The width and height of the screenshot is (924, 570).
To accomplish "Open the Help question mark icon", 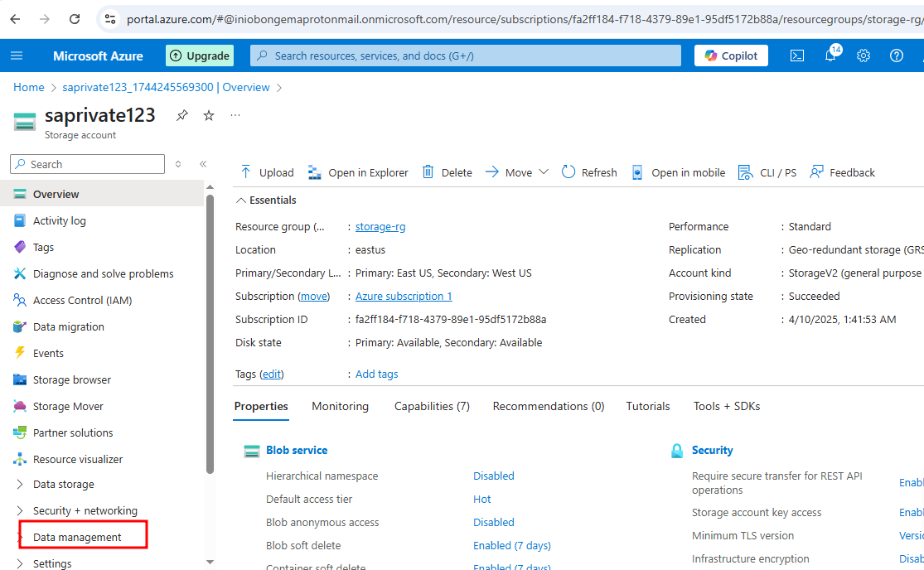I will click(897, 56).
